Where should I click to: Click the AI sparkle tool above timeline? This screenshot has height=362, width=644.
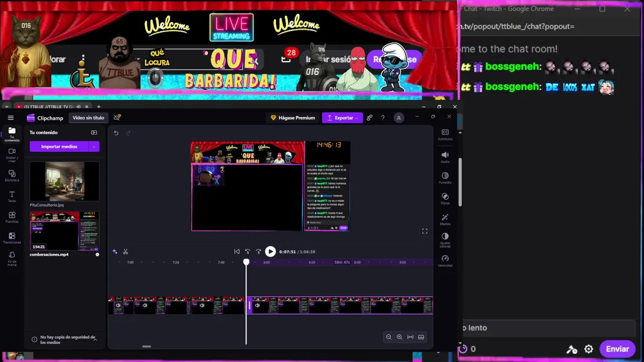coord(115,251)
